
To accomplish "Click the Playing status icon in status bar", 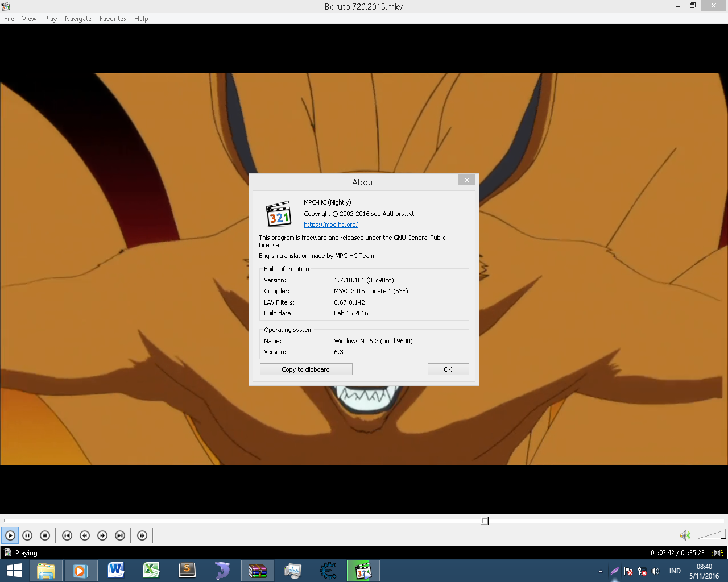I will pos(7,552).
